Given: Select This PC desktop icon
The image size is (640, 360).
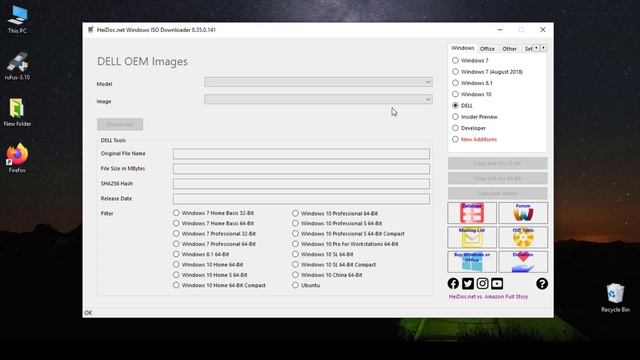Looking at the screenshot, I should tap(17, 19).
